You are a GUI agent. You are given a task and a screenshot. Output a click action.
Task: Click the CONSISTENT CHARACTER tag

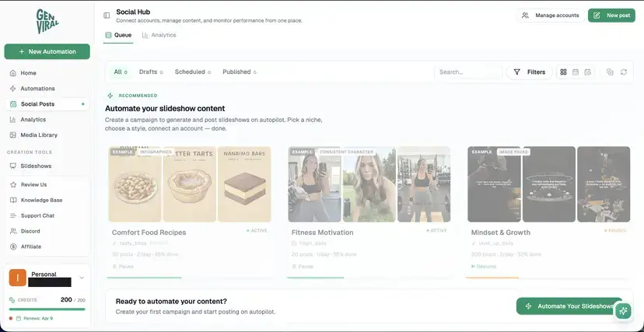tap(346, 152)
